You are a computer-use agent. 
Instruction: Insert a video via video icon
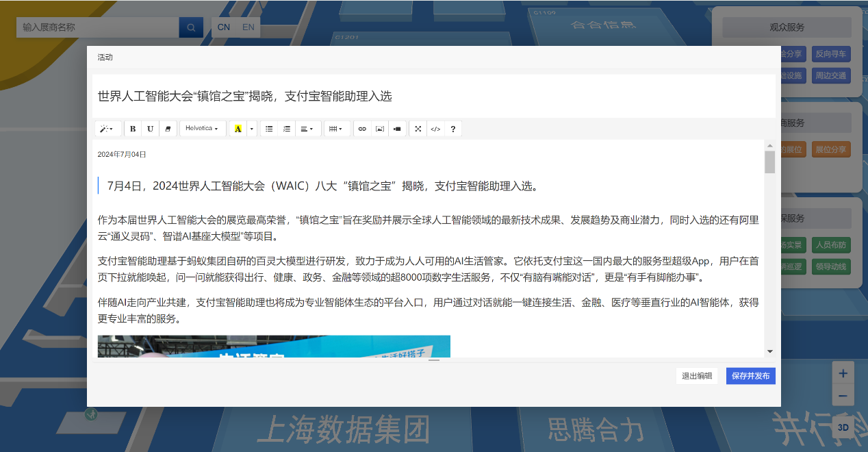click(x=397, y=129)
